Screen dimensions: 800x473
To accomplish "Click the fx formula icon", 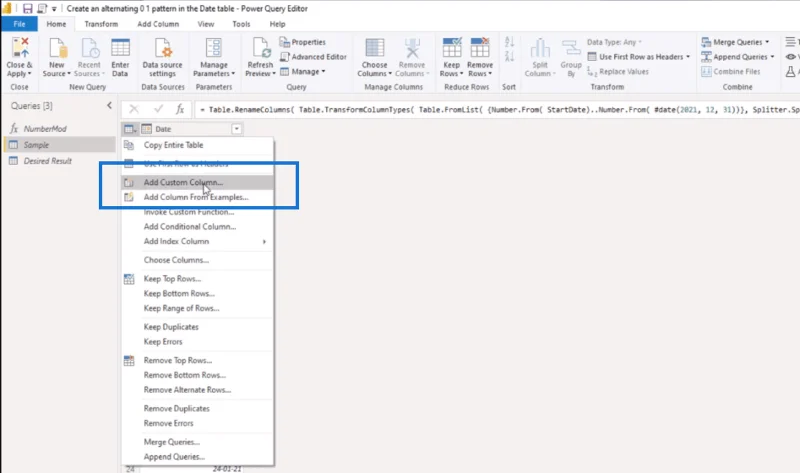I will tap(180, 109).
